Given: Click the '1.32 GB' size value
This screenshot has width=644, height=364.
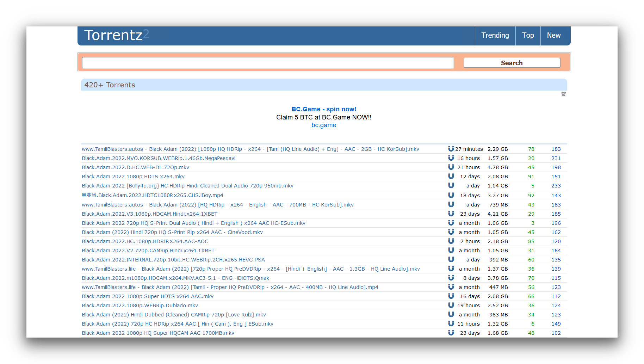Looking at the screenshot, I should [x=497, y=324].
